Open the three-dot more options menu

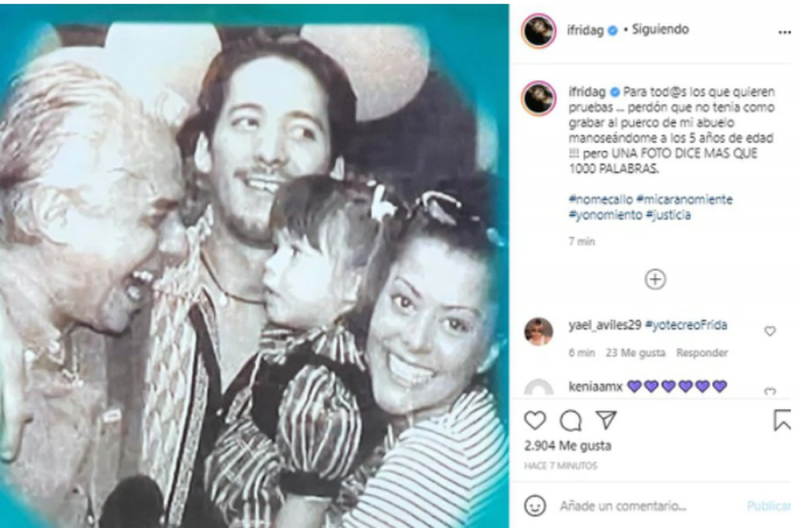click(784, 32)
